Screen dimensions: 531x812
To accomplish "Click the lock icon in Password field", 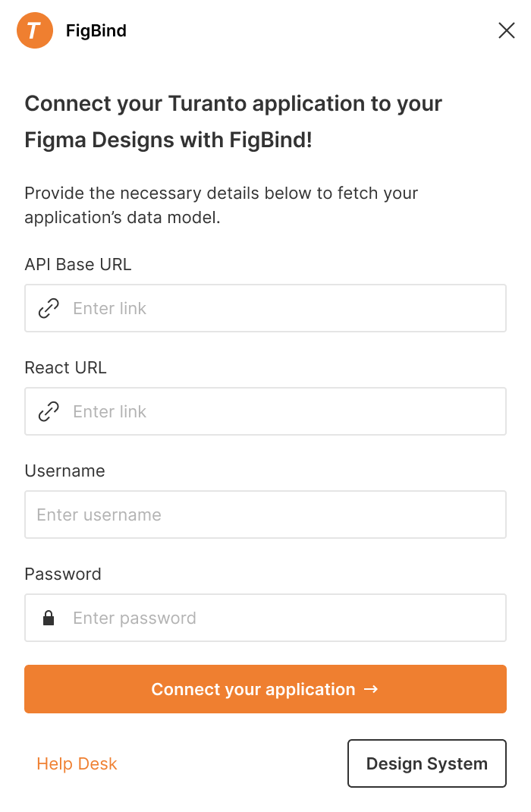I will tap(49, 618).
